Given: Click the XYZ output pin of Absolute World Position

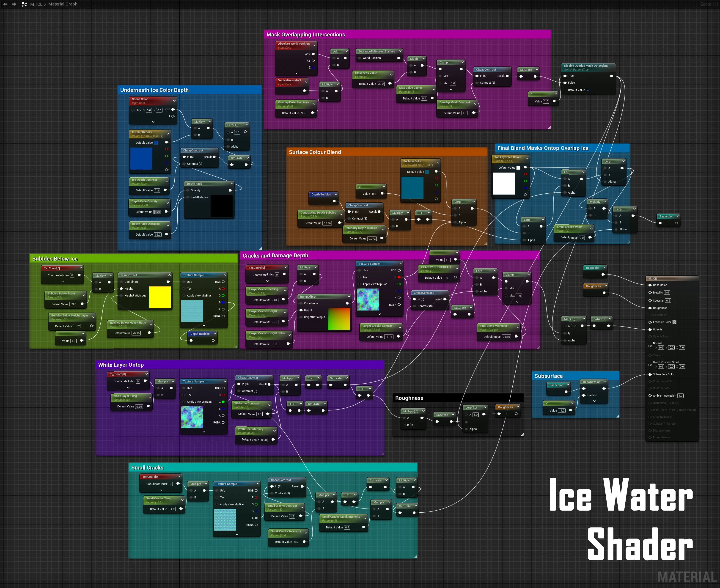Looking at the screenshot, I should coord(313,54).
